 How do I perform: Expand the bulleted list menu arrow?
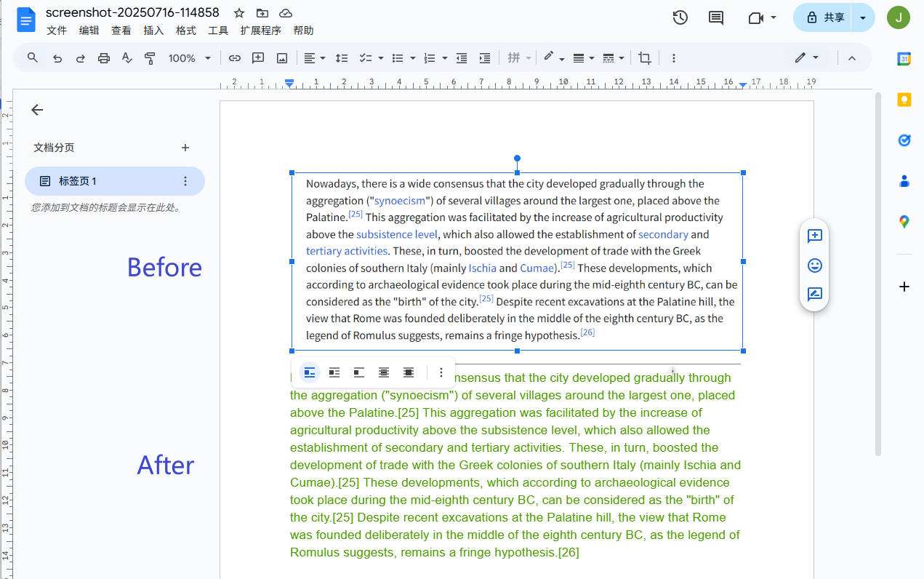click(413, 58)
